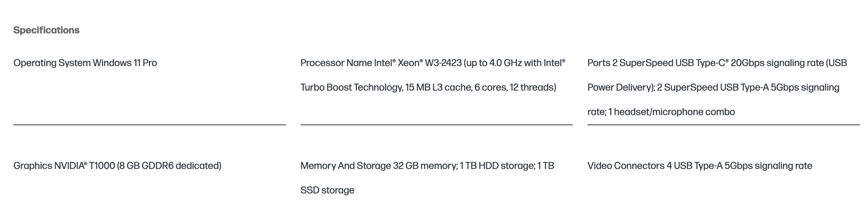Click the 6 cores, 12 threads text
This screenshot has height=213, width=868.
click(x=515, y=88)
